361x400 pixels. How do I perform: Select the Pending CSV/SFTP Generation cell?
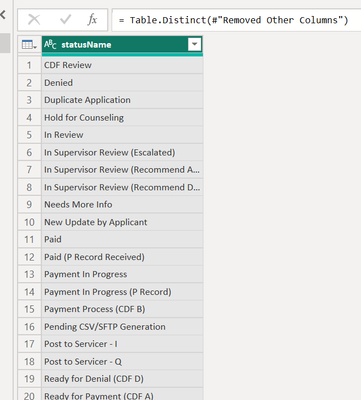click(122, 327)
